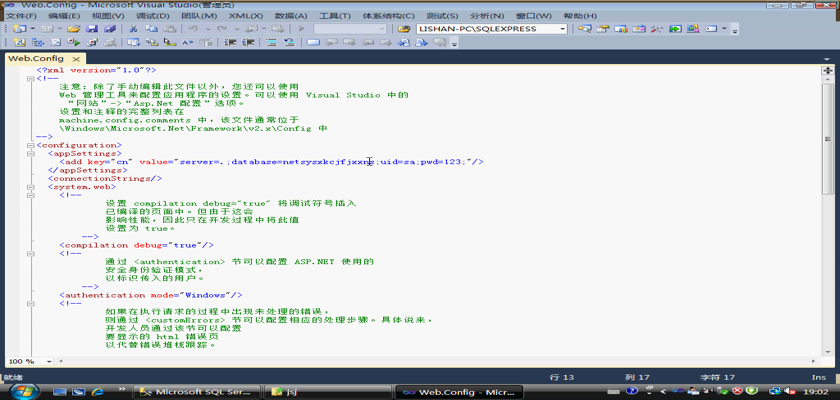Collapse the top XML comment block
Screen dimensions: 840x400
click(x=31, y=79)
